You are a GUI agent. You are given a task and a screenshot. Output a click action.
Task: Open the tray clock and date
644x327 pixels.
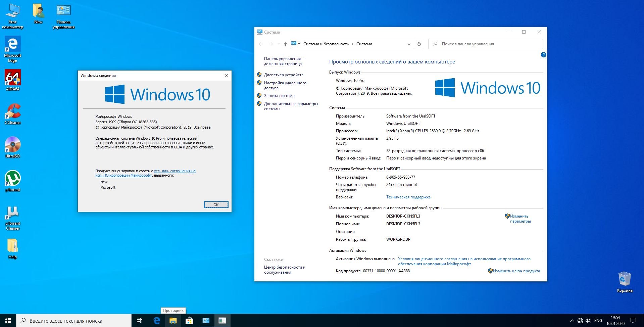(615, 321)
